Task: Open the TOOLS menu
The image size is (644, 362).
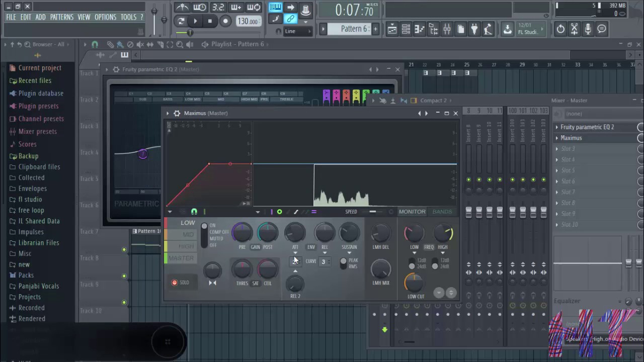Action: point(128,17)
